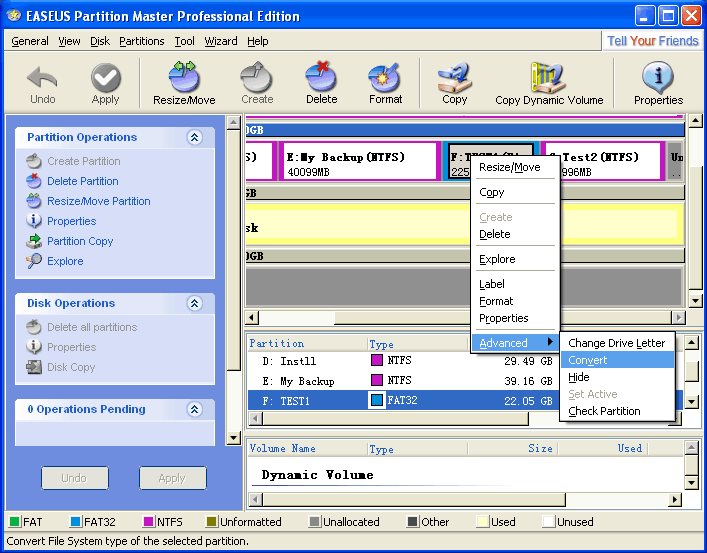Click the Apply checkmark toolbar icon
Image resolution: width=707 pixels, height=553 pixels.
(x=106, y=77)
